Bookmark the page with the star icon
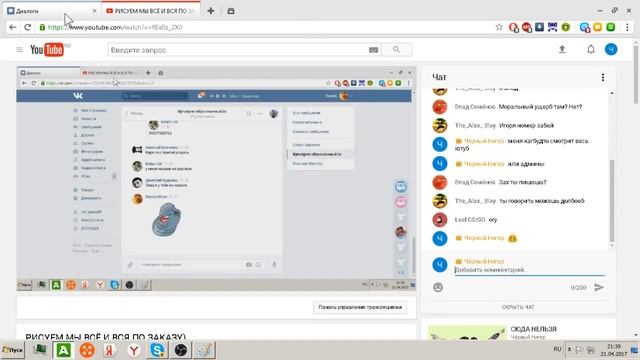The height and width of the screenshot is (360, 640). tap(499, 27)
